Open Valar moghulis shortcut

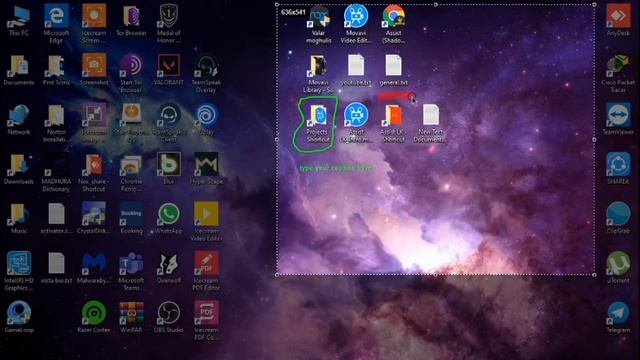tap(318, 24)
